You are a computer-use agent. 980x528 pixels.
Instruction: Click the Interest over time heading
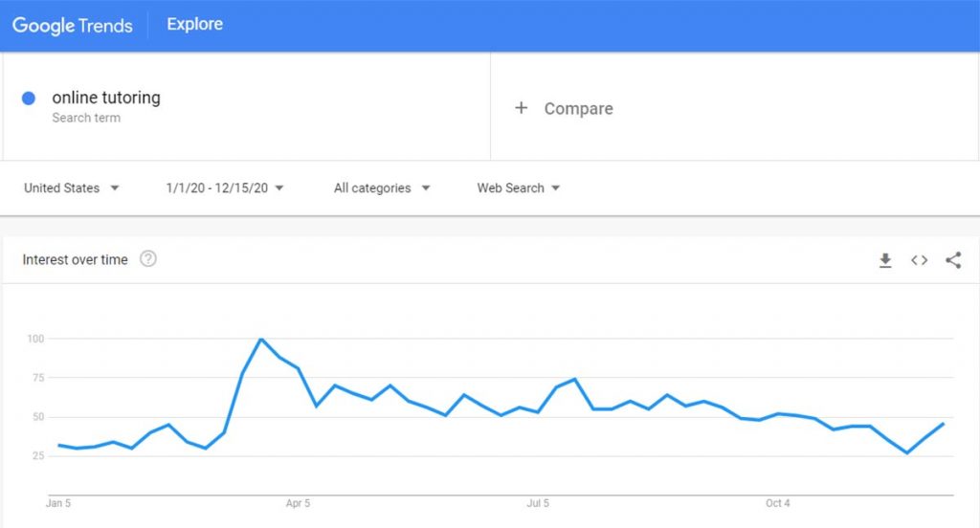(75, 259)
